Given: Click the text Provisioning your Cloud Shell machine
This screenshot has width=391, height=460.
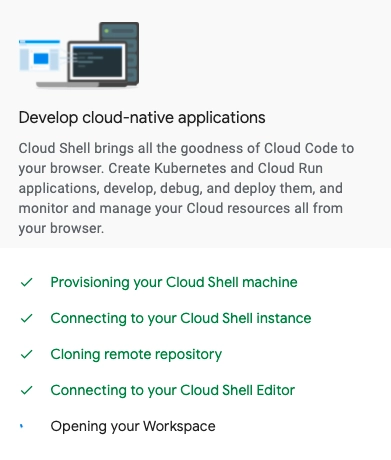Looking at the screenshot, I should [174, 282].
